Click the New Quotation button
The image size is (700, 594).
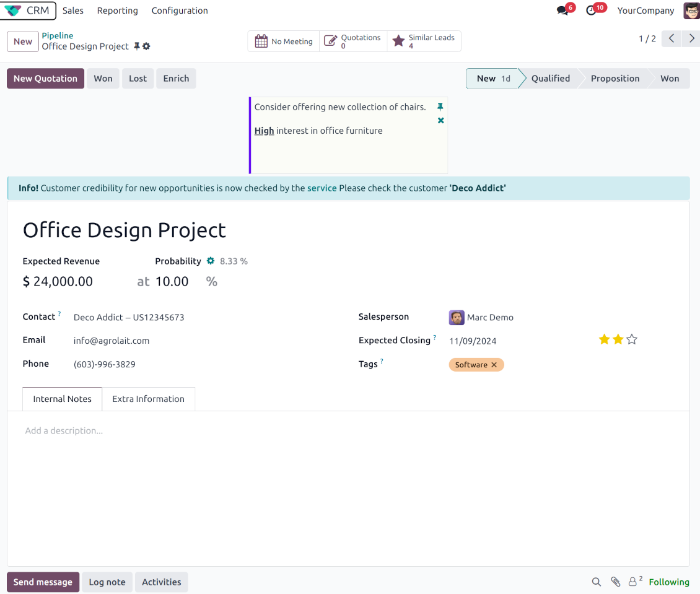point(45,79)
